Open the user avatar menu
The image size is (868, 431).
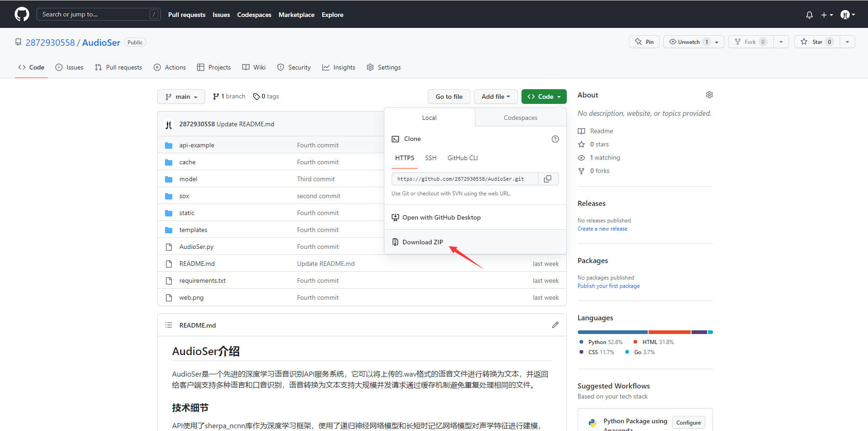[847, 15]
